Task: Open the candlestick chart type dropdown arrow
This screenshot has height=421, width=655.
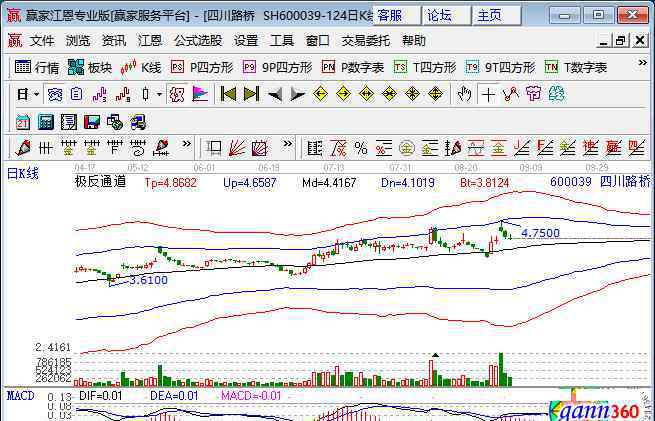Action: [160, 94]
